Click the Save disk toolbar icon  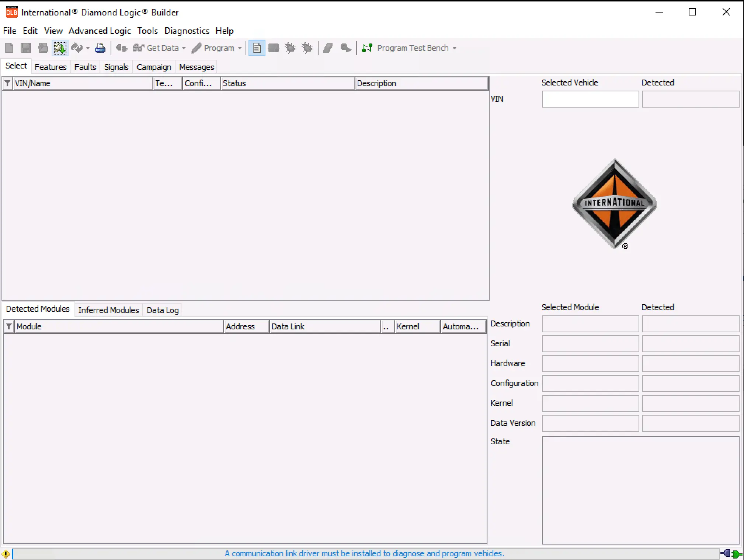click(26, 48)
